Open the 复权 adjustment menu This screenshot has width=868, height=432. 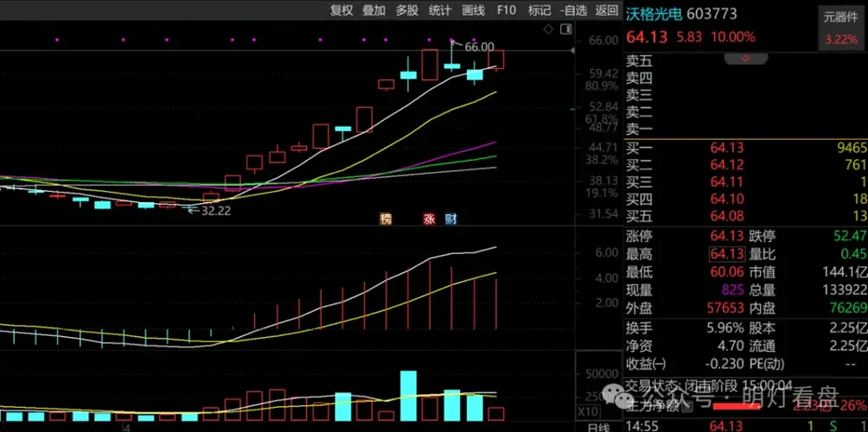coord(341,10)
